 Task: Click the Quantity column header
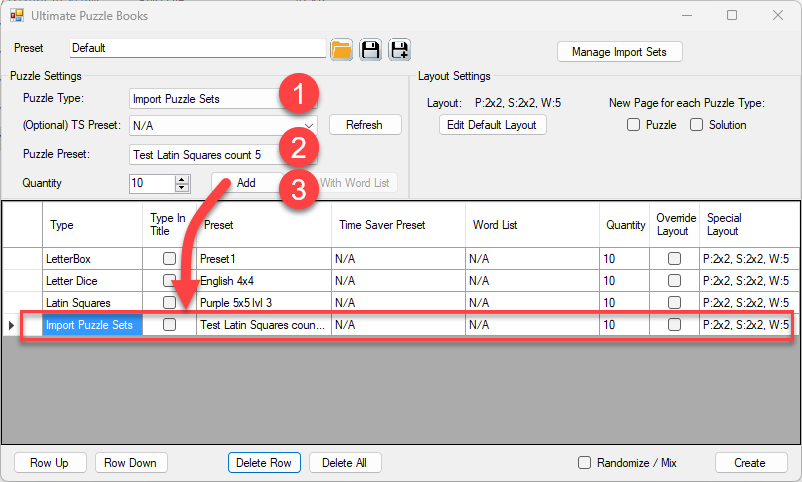625,225
